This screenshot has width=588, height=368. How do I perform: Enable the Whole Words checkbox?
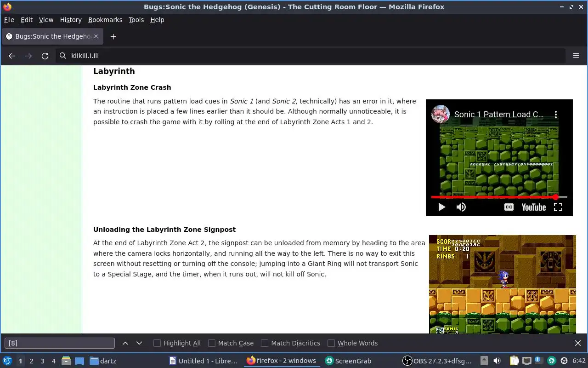pos(331,343)
